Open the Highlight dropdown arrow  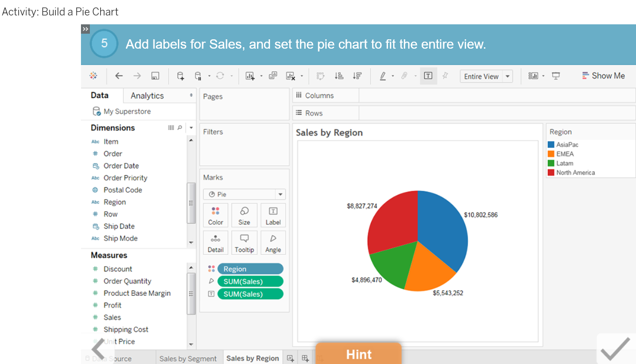coord(393,76)
